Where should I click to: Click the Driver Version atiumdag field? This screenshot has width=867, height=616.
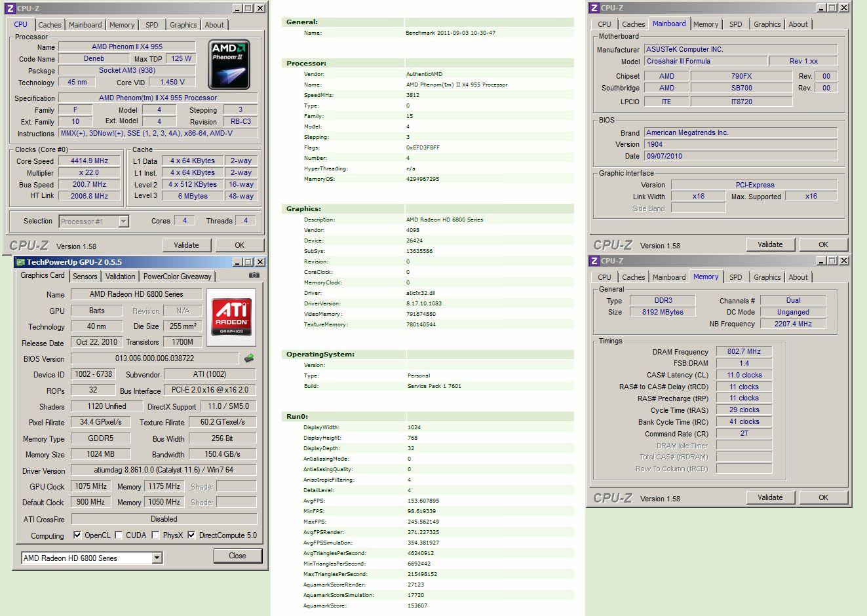click(164, 471)
